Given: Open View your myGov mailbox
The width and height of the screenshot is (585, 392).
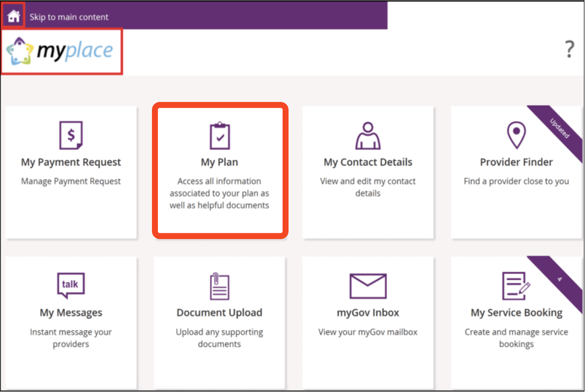Looking at the screenshot, I should click(367, 331).
